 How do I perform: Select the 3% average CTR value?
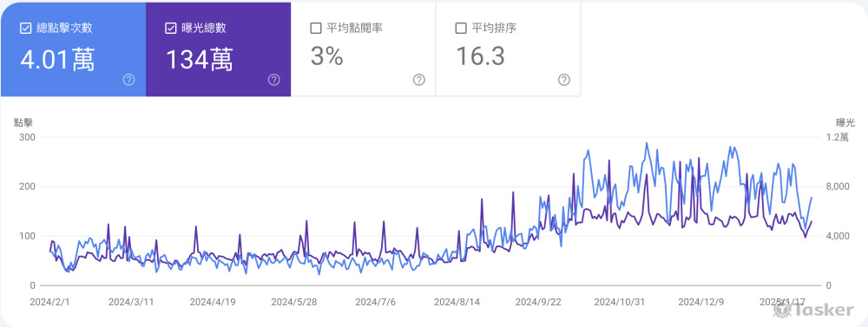[326, 56]
